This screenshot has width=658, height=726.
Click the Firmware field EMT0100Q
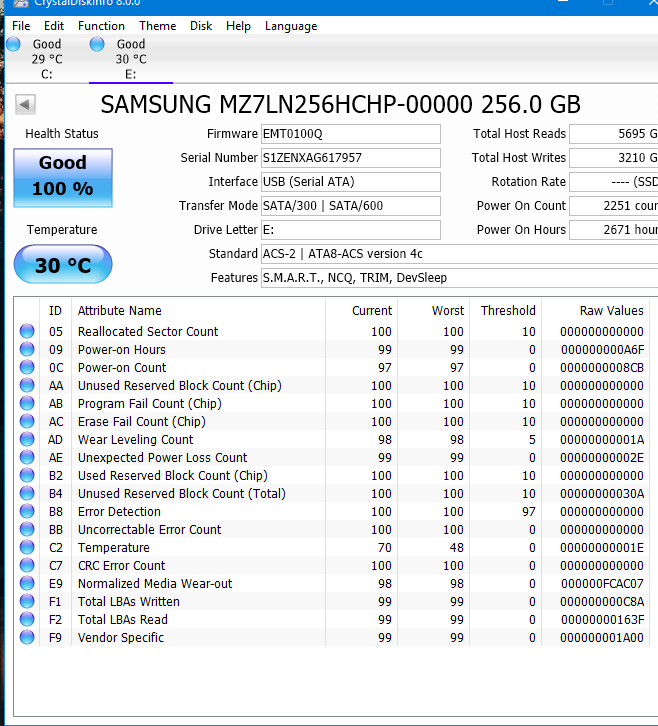351,134
